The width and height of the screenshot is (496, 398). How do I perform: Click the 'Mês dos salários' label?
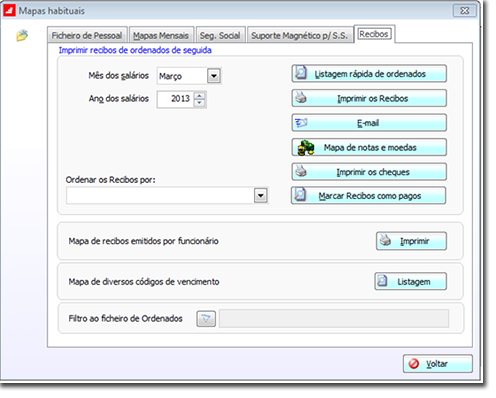point(118,76)
